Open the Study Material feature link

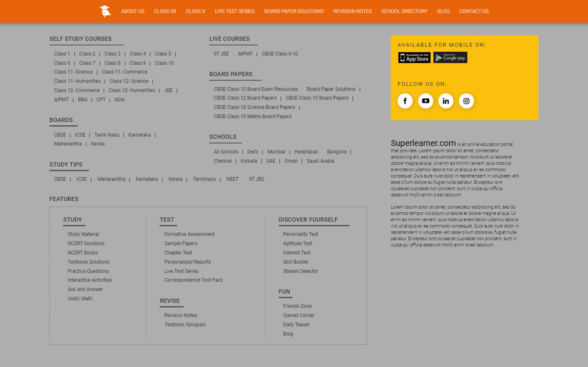[x=83, y=234]
